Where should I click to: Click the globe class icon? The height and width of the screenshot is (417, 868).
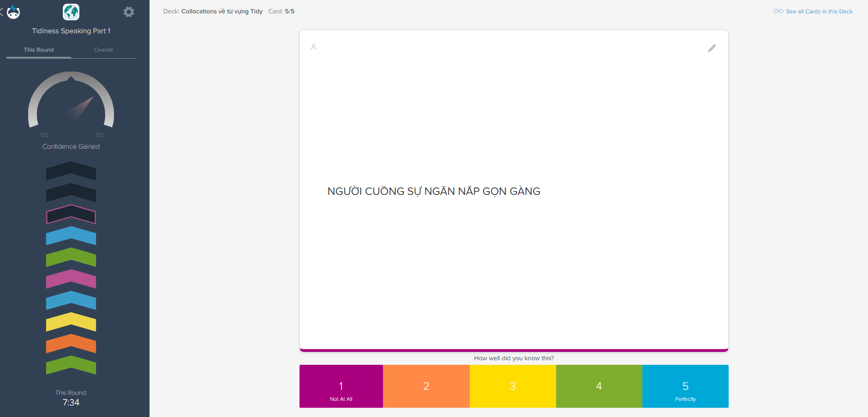[x=71, y=12]
